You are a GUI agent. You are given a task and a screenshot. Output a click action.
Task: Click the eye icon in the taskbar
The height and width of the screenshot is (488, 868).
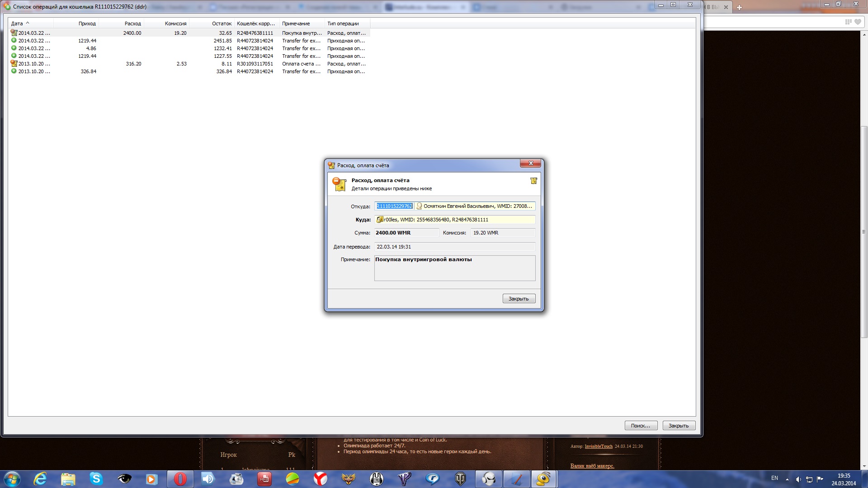pyautogui.click(x=124, y=479)
